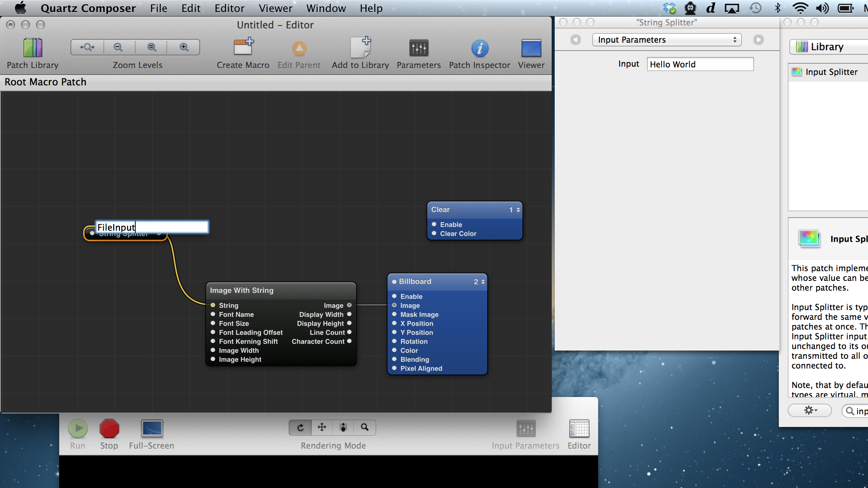Click the Billboard patch title
This screenshot has height=488, width=868.
(x=415, y=282)
